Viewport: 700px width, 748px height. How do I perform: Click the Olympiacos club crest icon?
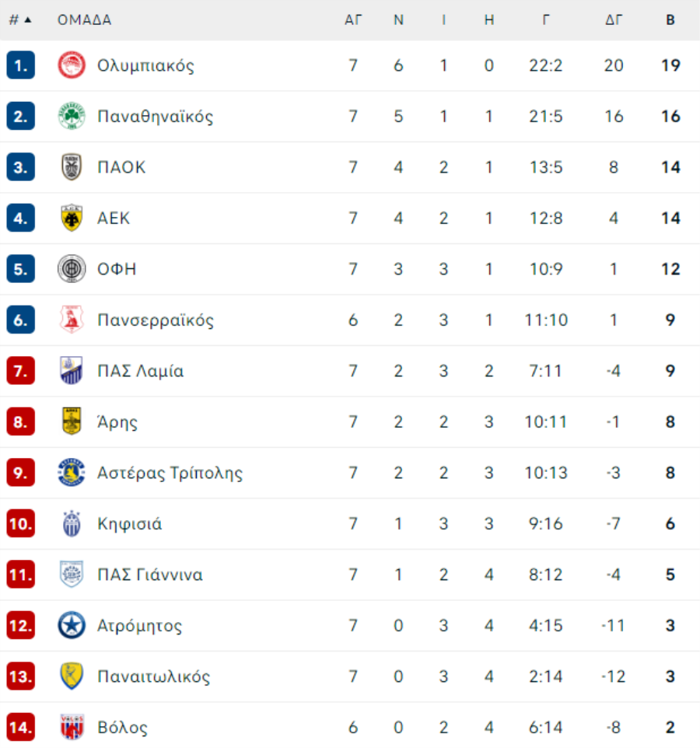click(x=72, y=65)
